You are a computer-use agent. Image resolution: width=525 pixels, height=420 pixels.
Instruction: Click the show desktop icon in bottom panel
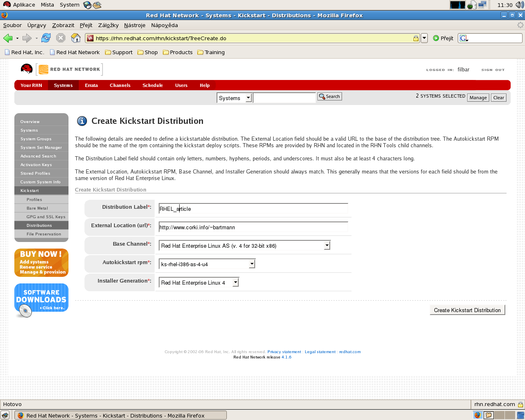tap(5, 415)
